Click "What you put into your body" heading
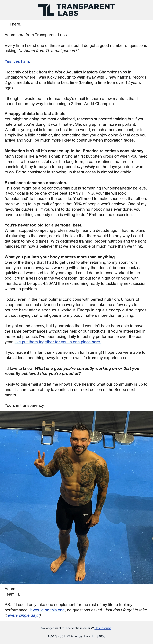Screen dimensions: 153x644 [60, 257]
